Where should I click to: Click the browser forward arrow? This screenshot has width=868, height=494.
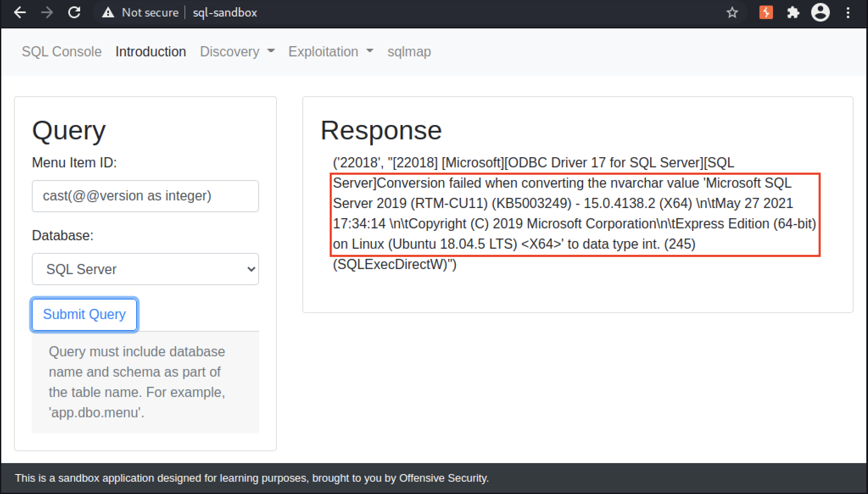point(47,13)
